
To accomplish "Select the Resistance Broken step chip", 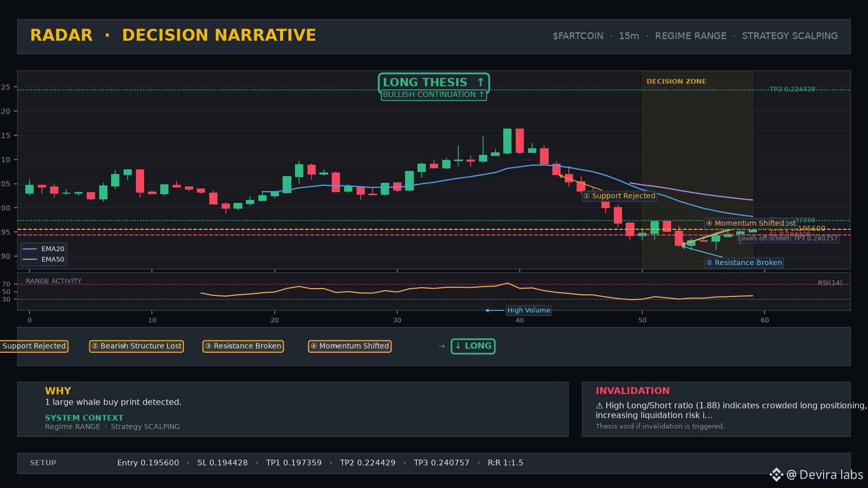I will point(243,346).
